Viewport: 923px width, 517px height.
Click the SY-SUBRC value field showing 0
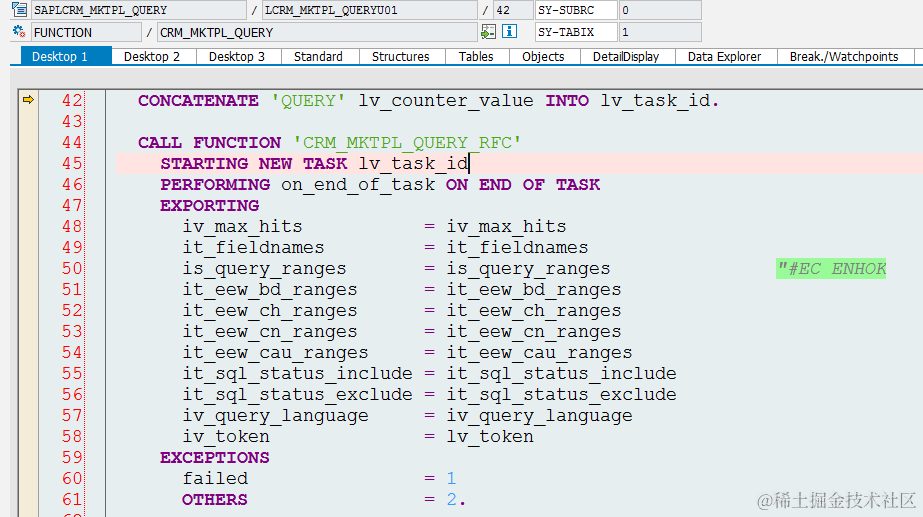(x=660, y=10)
